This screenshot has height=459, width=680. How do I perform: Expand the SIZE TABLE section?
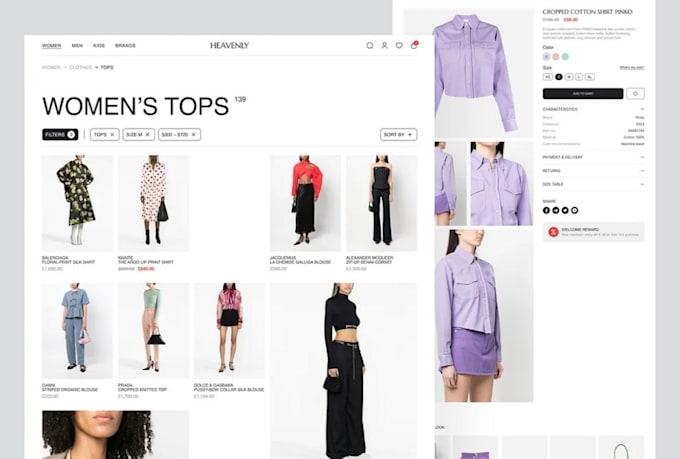593,184
